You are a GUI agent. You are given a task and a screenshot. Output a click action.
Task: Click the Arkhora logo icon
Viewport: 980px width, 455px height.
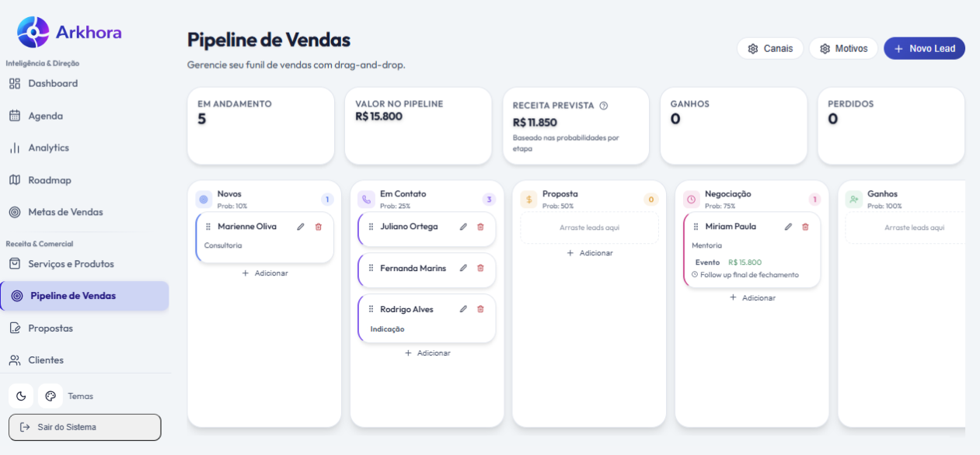[33, 33]
